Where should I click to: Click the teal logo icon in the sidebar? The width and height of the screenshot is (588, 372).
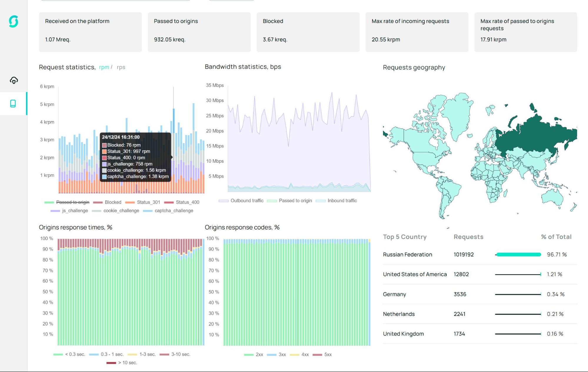point(14,22)
